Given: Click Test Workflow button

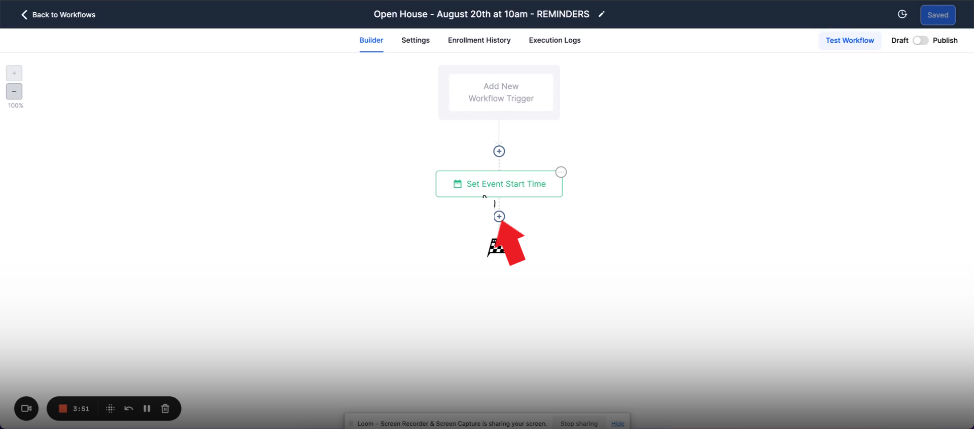Looking at the screenshot, I should point(849,40).
